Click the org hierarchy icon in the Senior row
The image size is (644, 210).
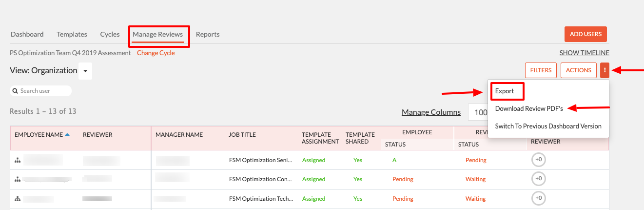click(18, 160)
